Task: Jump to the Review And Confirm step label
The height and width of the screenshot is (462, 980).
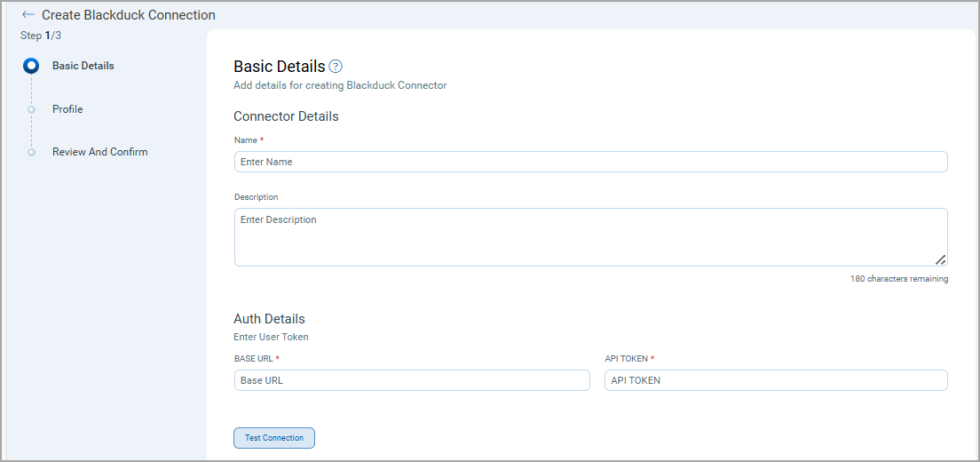Action: [99, 152]
